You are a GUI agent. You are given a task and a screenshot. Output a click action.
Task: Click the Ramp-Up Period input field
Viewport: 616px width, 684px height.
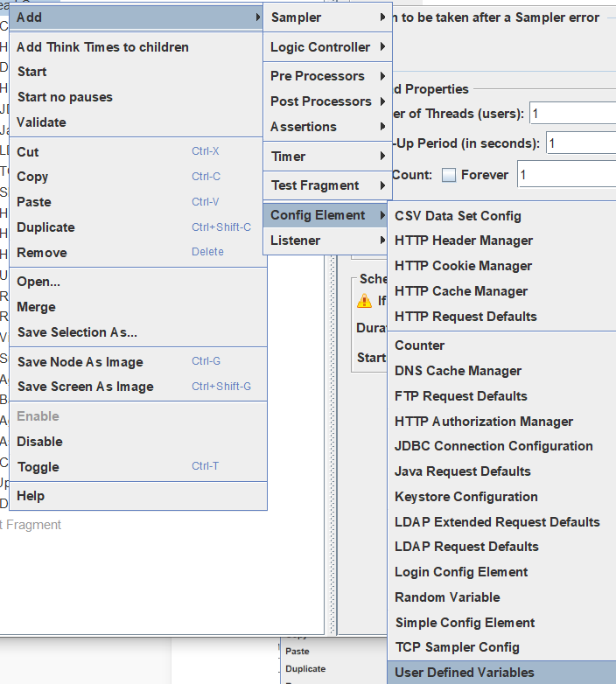click(x=581, y=143)
